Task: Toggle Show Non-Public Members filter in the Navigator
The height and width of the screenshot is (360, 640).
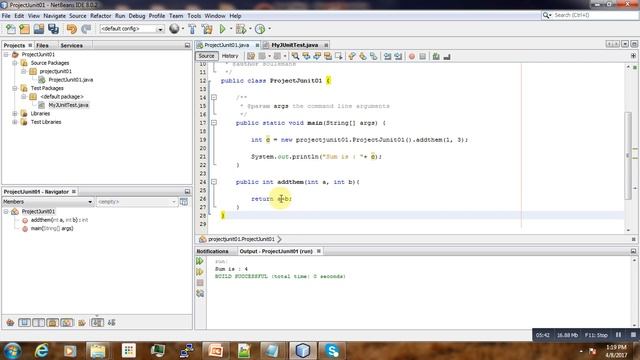Action: [x=53, y=323]
